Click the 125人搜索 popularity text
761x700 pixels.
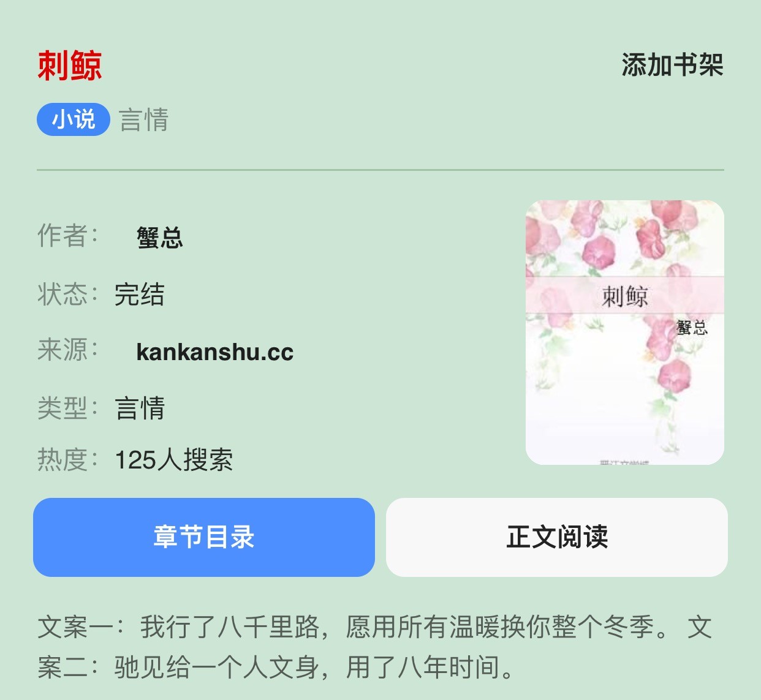(x=174, y=460)
